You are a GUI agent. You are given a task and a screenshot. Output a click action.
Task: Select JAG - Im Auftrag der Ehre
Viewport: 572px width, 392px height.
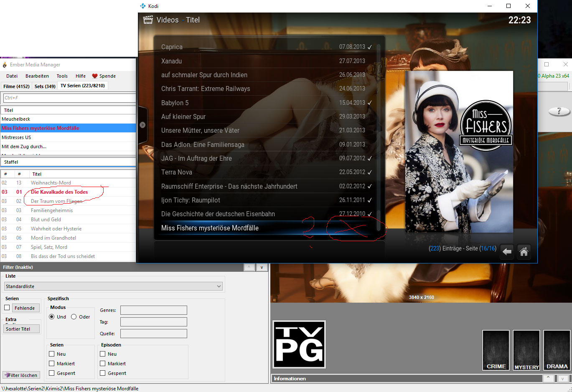pyautogui.click(x=267, y=158)
